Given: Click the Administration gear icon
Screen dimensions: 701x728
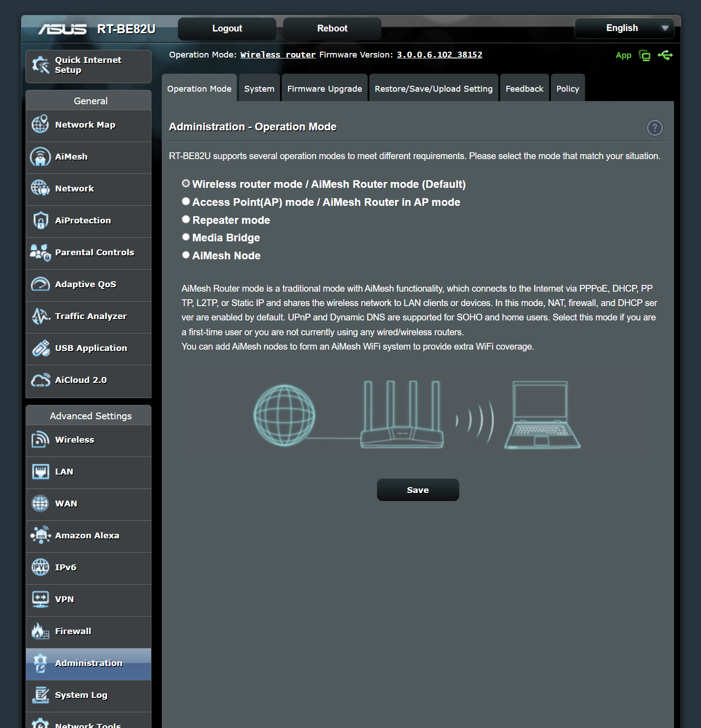Looking at the screenshot, I should 40,663.
